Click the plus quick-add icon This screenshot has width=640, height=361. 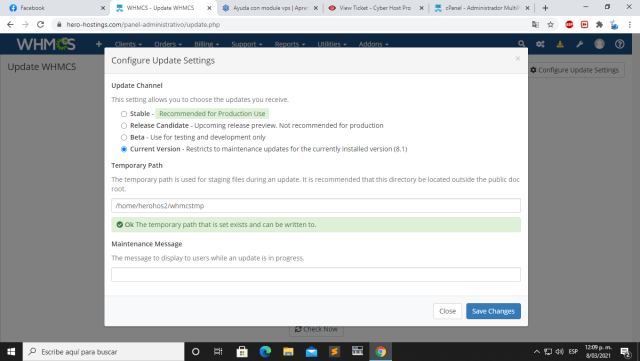[x=99, y=44]
